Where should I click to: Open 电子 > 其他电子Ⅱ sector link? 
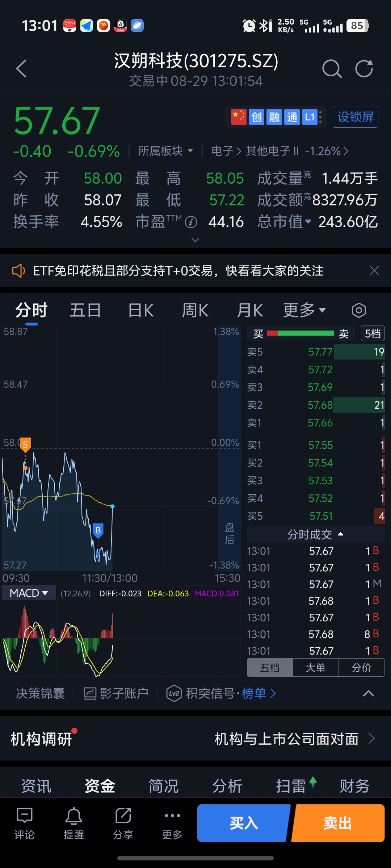pos(280,151)
